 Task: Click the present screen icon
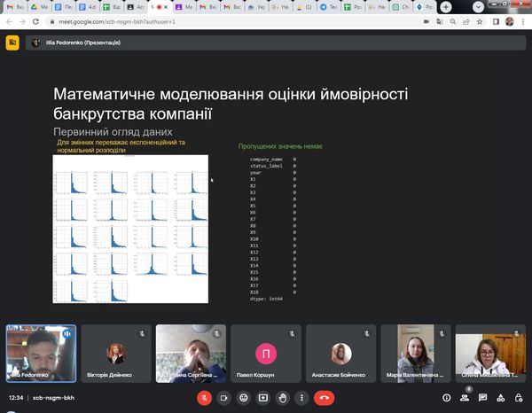coord(262,398)
